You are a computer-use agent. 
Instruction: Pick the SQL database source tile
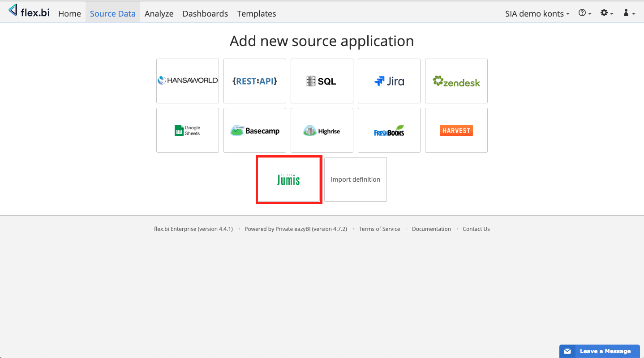[322, 81]
